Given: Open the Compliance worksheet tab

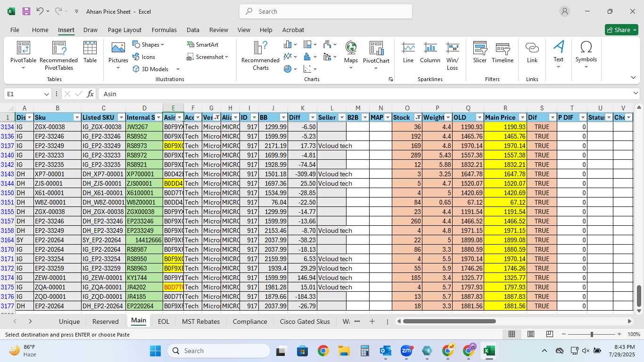Looking at the screenshot, I should tap(250, 321).
